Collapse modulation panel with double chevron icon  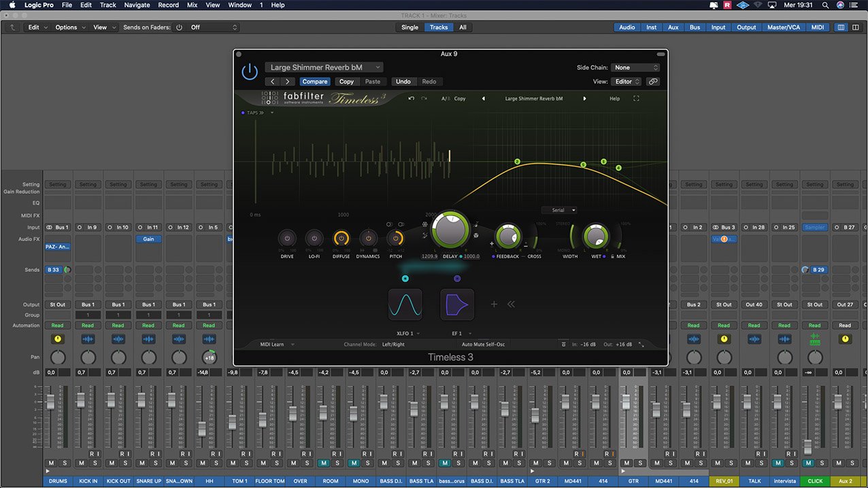[x=511, y=304]
